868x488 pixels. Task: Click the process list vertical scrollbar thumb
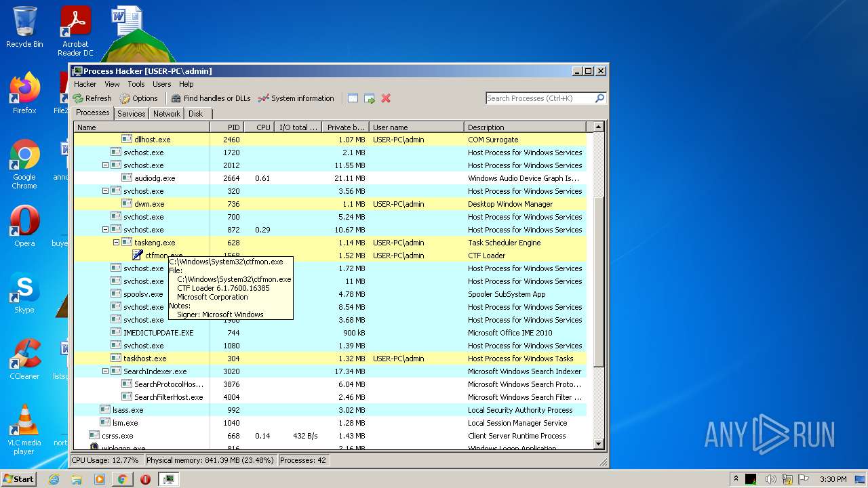click(x=598, y=281)
